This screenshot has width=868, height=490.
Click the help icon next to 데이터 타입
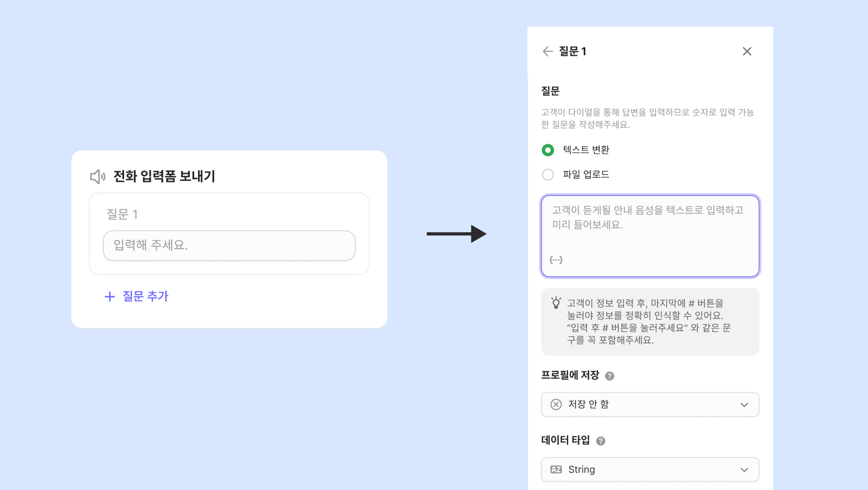click(x=600, y=441)
